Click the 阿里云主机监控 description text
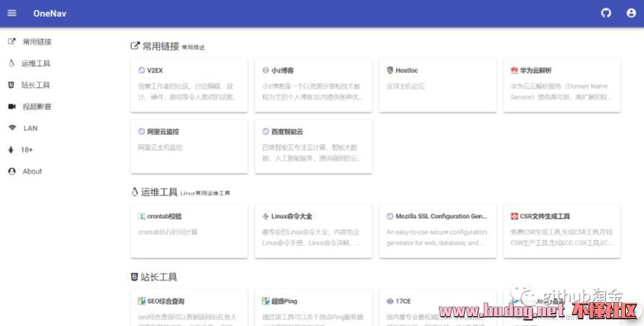The width and height of the screenshot is (644, 326). (160, 147)
